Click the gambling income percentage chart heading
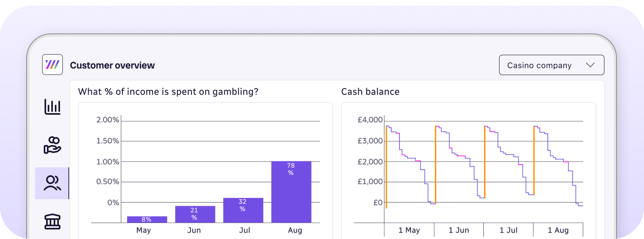This screenshot has width=644, height=239. (168, 92)
